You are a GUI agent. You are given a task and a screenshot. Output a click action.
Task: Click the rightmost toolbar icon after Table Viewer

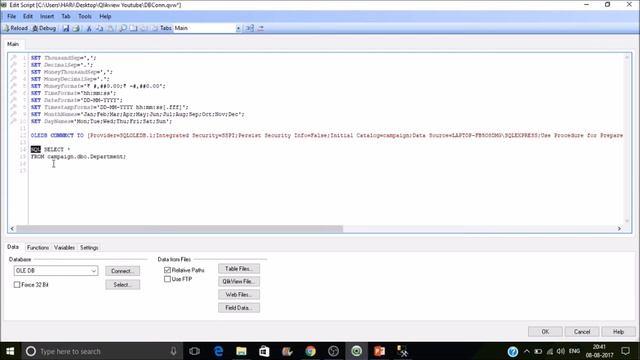(x=261, y=28)
